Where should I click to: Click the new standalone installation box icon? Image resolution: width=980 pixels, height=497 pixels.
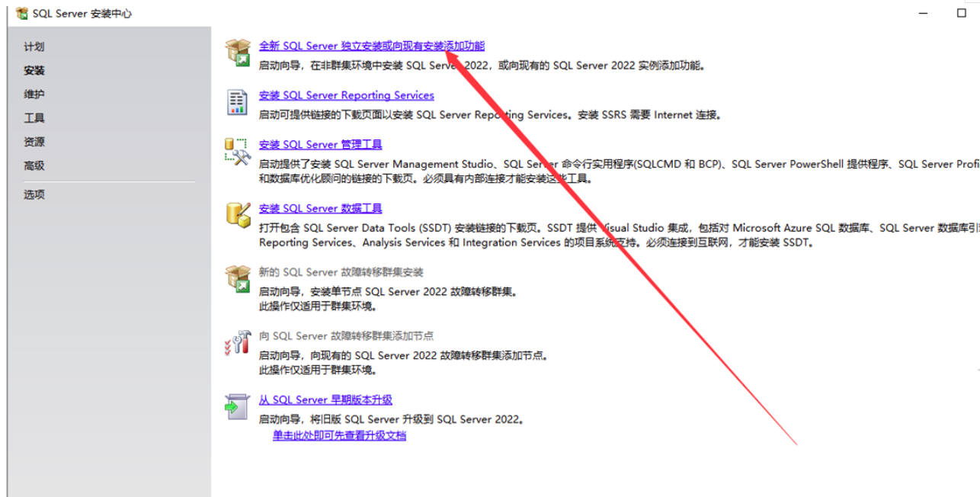click(238, 53)
